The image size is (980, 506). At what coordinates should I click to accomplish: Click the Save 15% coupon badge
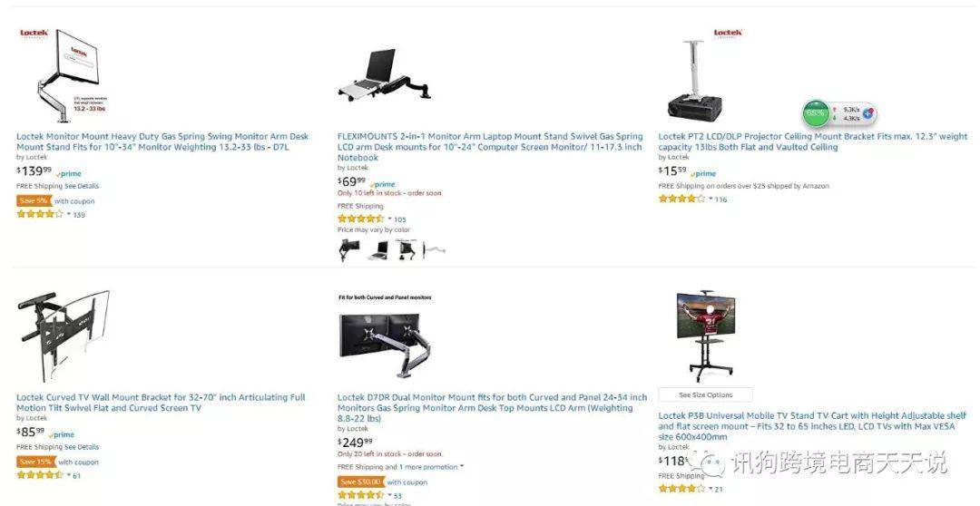(35, 462)
